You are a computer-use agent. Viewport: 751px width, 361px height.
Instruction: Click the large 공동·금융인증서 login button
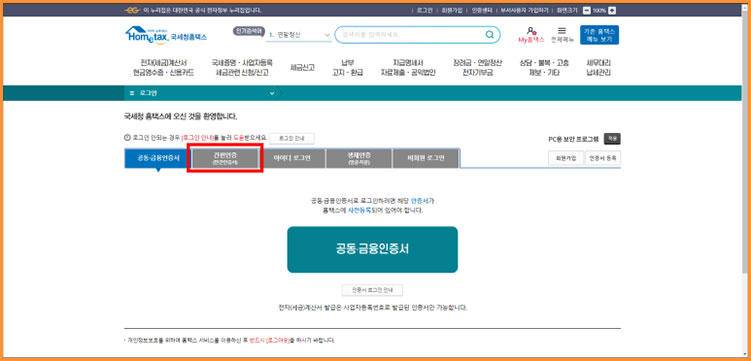[372, 249]
